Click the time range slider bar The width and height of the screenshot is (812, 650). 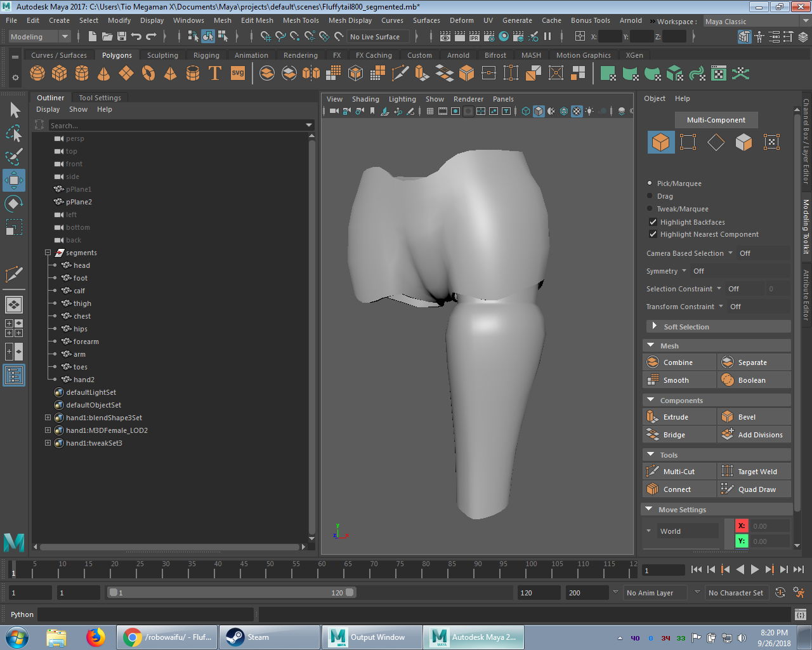232,592
